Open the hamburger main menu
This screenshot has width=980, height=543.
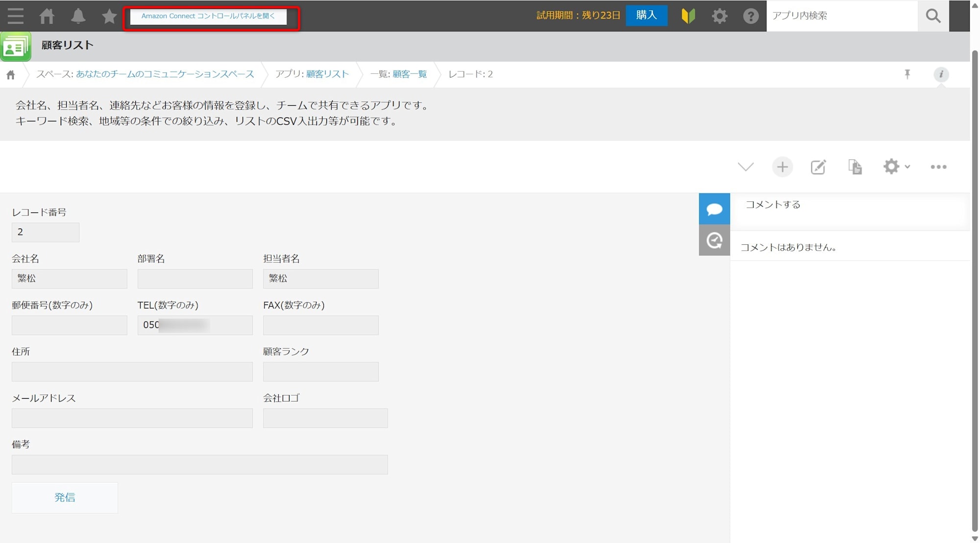click(x=16, y=16)
